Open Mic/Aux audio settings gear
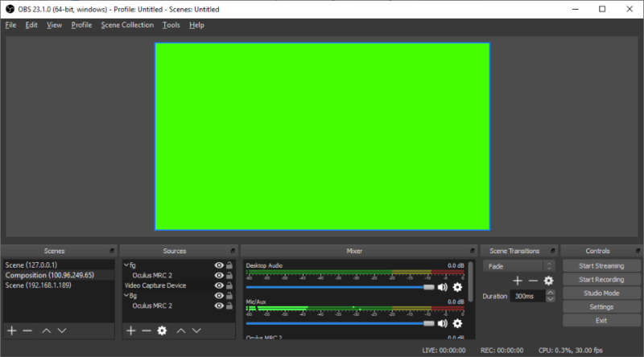The image size is (644, 357). (457, 323)
